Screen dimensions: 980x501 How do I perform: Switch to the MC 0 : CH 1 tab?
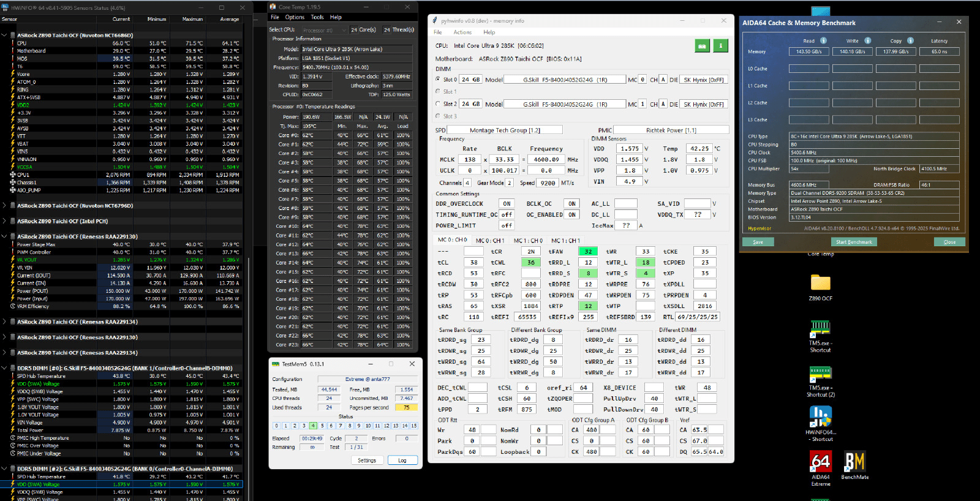(x=490, y=241)
